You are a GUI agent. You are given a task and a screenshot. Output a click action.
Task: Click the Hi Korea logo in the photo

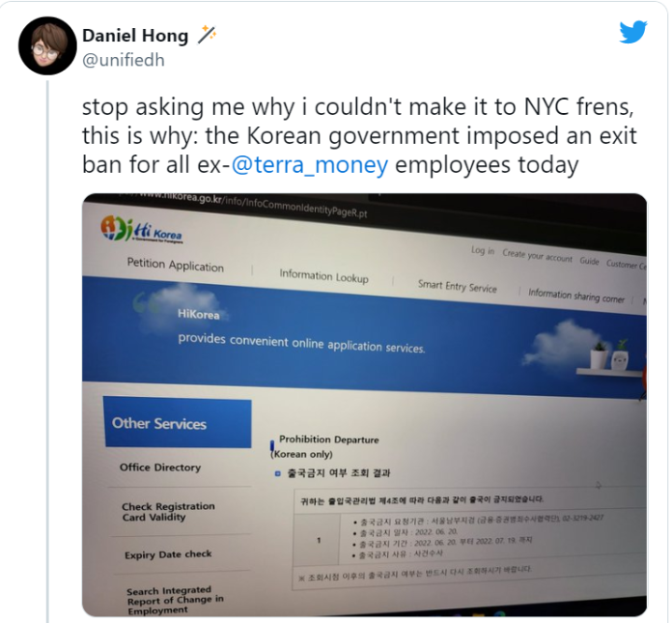tap(142, 229)
